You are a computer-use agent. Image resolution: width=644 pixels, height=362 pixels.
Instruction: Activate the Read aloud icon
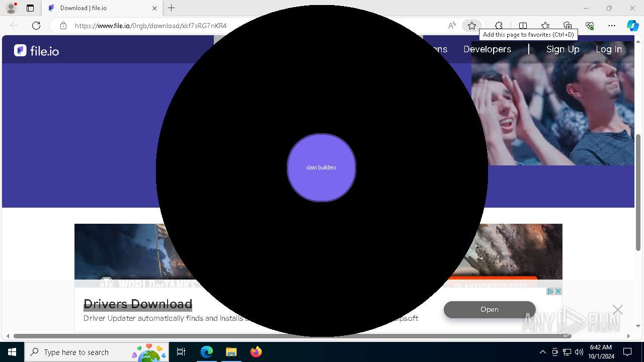pos(452,26)
